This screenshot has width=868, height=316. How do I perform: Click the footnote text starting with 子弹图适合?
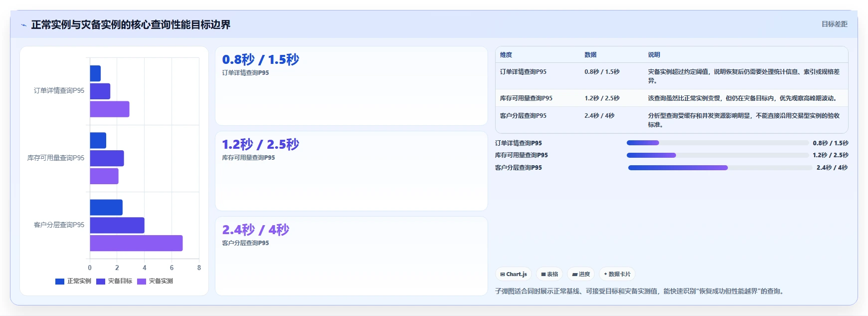640,291
